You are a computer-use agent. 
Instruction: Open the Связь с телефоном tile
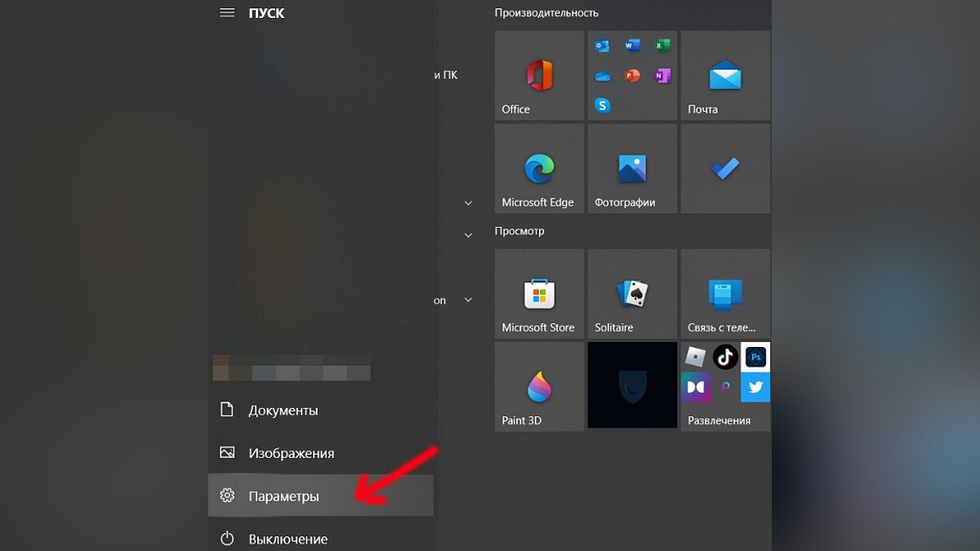(725, 294)
